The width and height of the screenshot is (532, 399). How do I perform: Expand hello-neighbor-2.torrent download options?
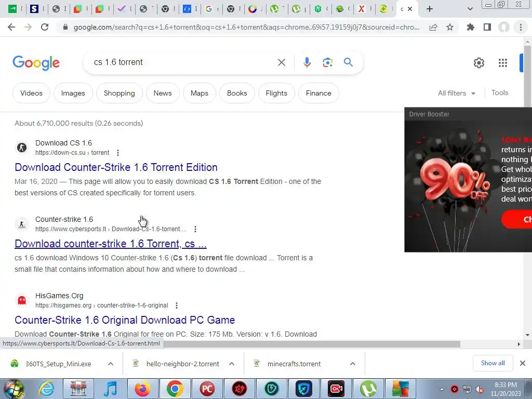pos(232,364)
